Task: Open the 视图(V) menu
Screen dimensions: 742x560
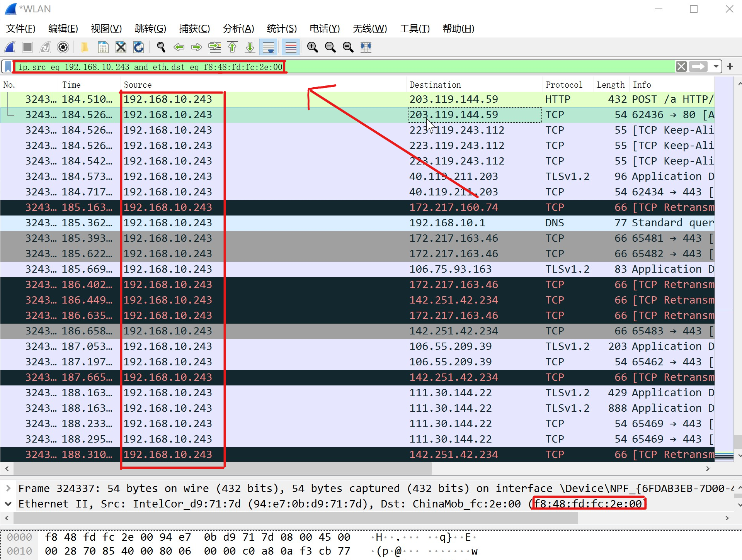Action: pyautogui.click(x=106, y=29)
